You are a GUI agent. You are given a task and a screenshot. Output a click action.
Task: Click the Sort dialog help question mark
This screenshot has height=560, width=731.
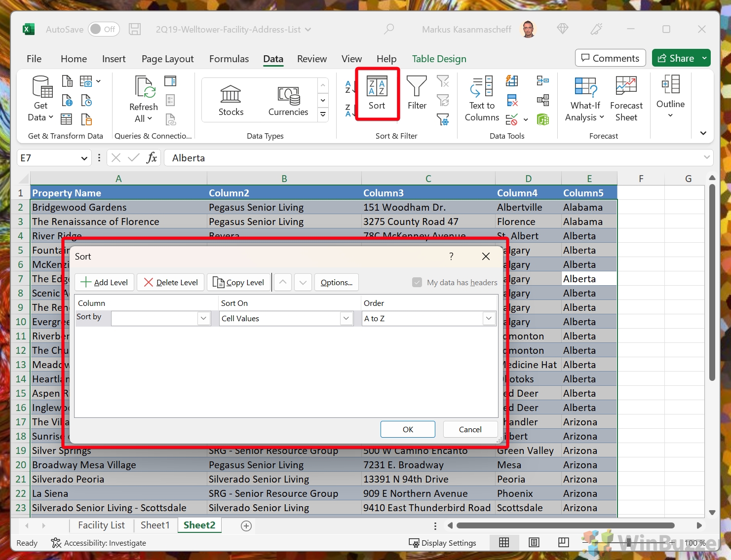coord(451,256)
